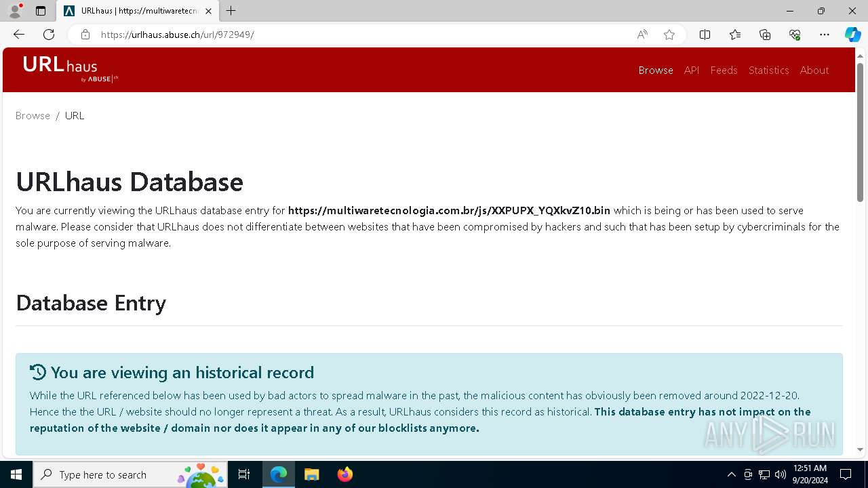The width and height of the screenshot is (868, 488).
Task: Open Favorites list icon
Action: pos(735,35)
